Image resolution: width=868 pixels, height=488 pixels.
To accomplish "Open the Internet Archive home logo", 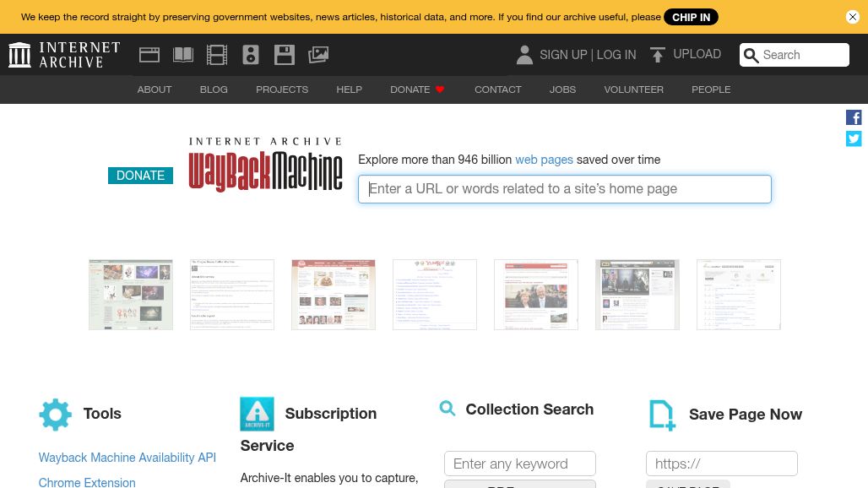I will click(64, 55).
